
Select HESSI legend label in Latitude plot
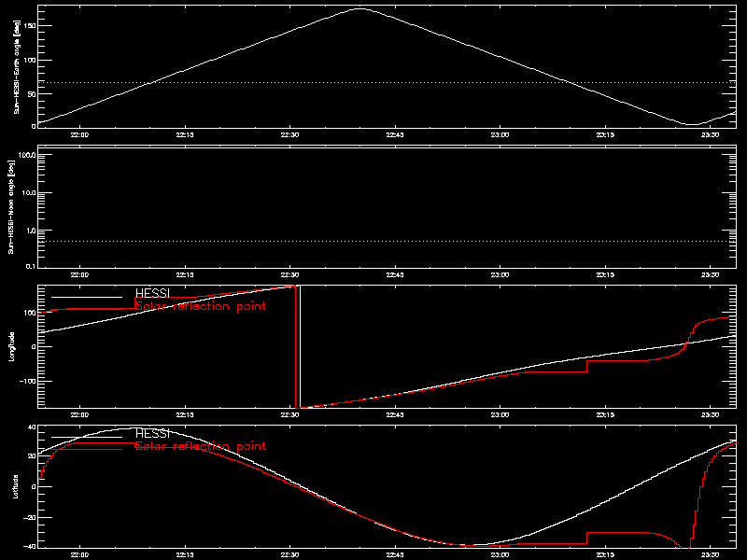point(152,433)
